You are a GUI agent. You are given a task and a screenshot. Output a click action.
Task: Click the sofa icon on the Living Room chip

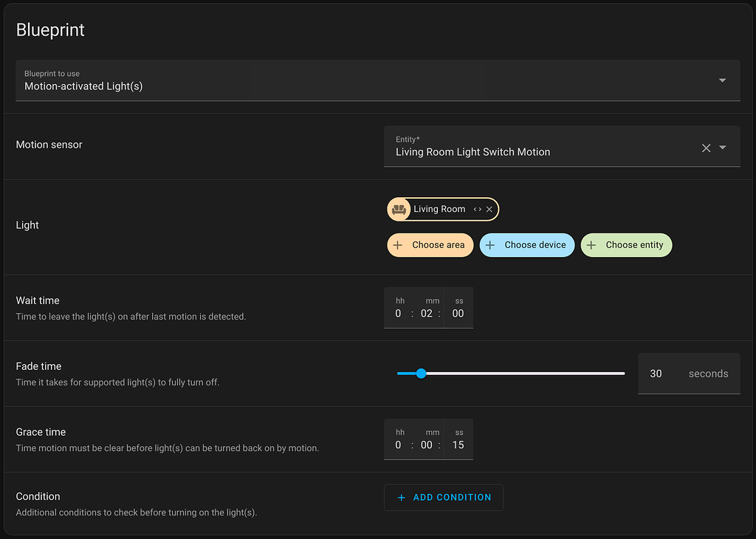pos(399,209)
